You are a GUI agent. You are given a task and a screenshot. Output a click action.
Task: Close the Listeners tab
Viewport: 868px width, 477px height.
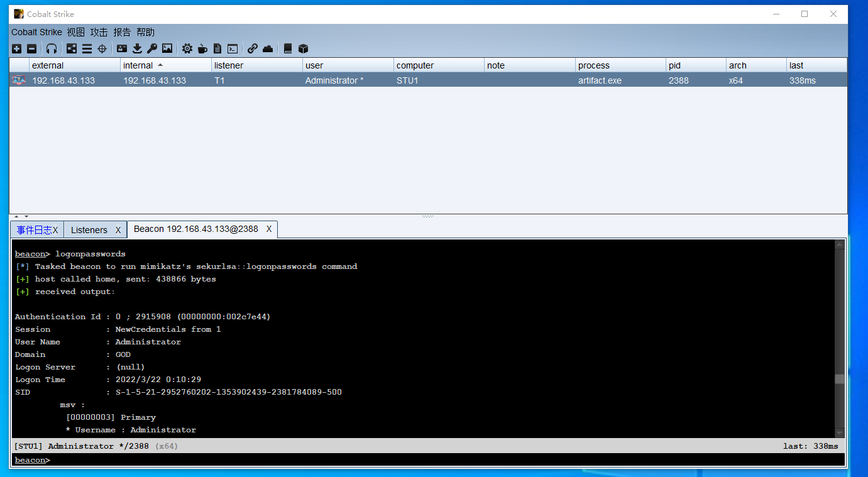pyautogui.click(x=118, y=230)
